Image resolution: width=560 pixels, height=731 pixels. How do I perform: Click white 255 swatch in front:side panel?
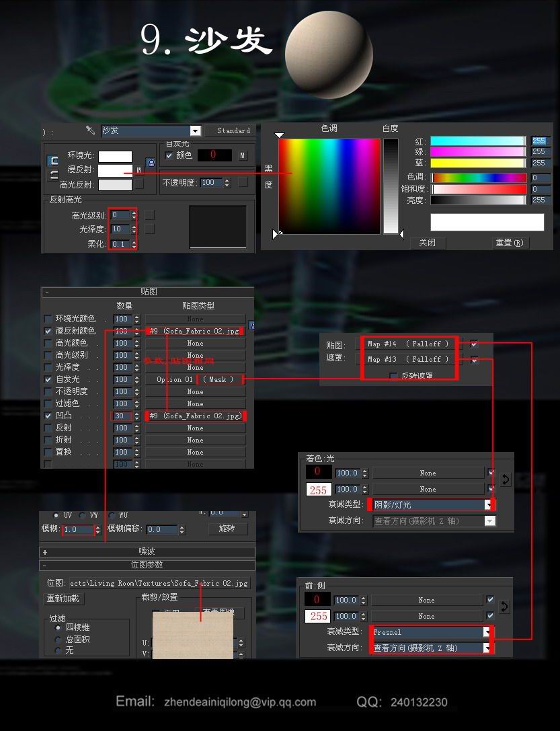[318, 616]
